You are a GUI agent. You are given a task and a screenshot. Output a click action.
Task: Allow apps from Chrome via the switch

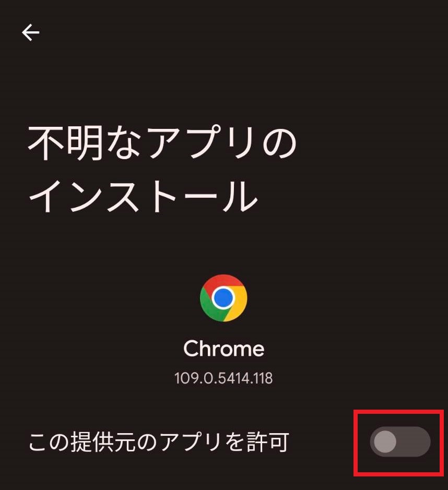[400, 441]
